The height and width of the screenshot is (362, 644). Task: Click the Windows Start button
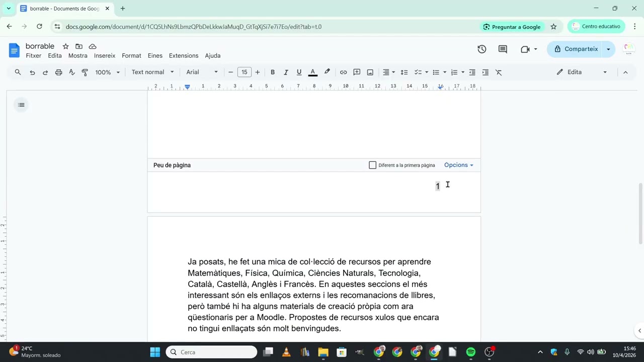155,352
